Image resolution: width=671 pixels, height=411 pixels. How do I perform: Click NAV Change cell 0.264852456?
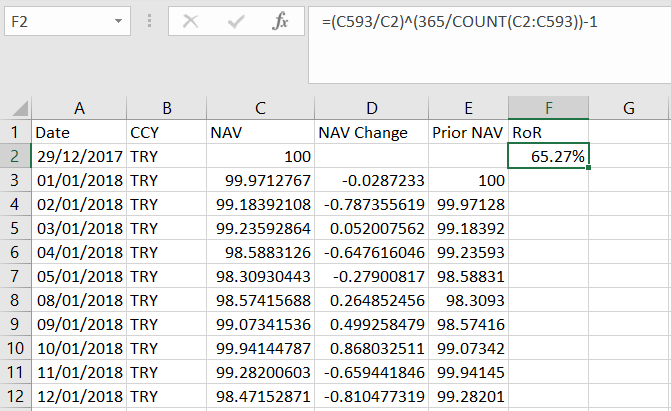pos(371,300)
